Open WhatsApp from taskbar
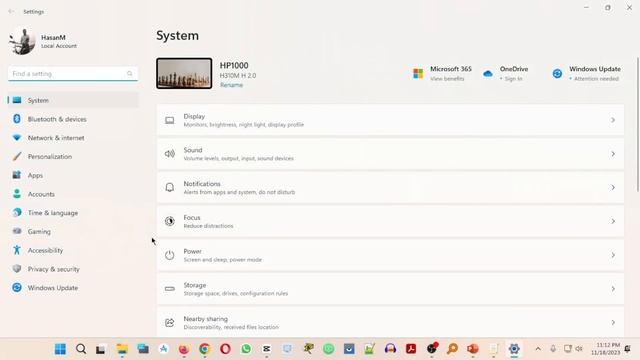Screen dimensions: 640x360 (x=246, y=349)
